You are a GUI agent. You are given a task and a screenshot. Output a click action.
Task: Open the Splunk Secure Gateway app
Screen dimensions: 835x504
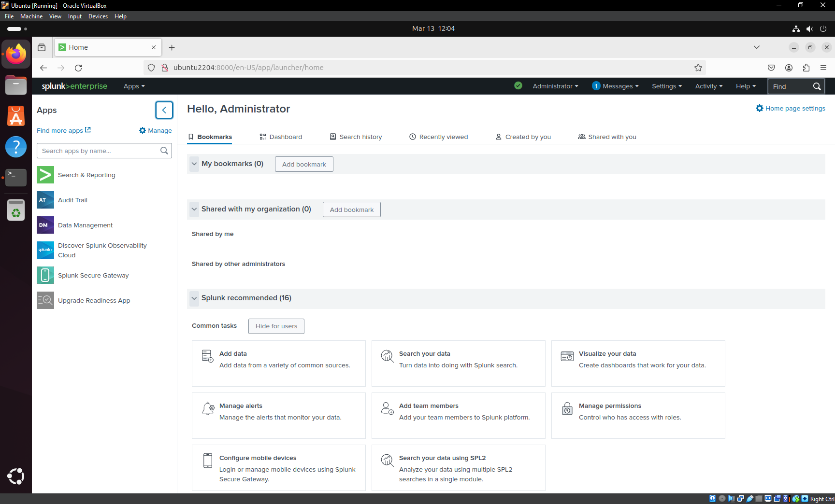(x=93, y=275)
